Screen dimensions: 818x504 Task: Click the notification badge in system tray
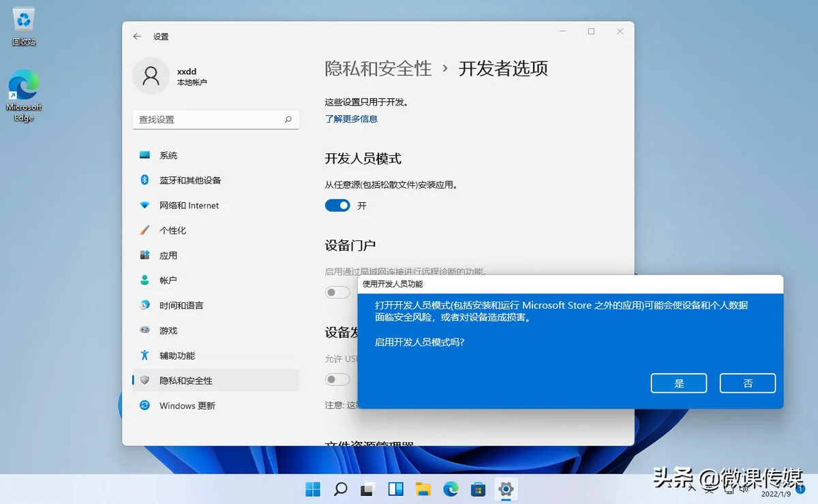[801, 489]
